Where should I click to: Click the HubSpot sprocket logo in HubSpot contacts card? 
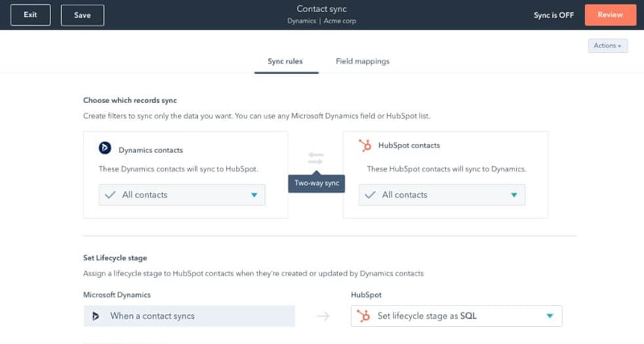(365, 146)
